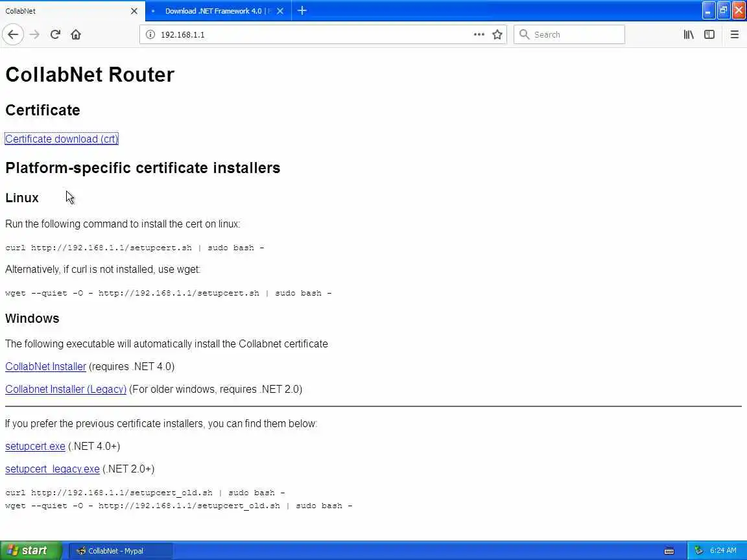Open the page actions three-dot menu

pos(479,34)
